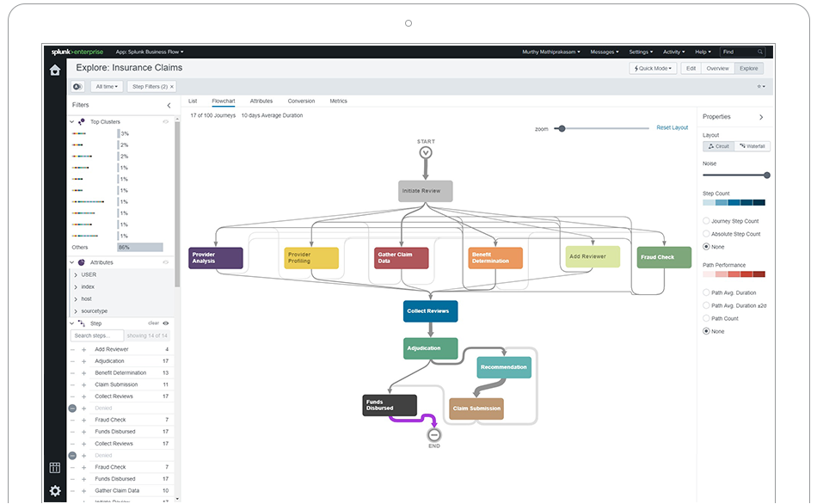
Task: Open the Messages menu
Action: (605, 52)
